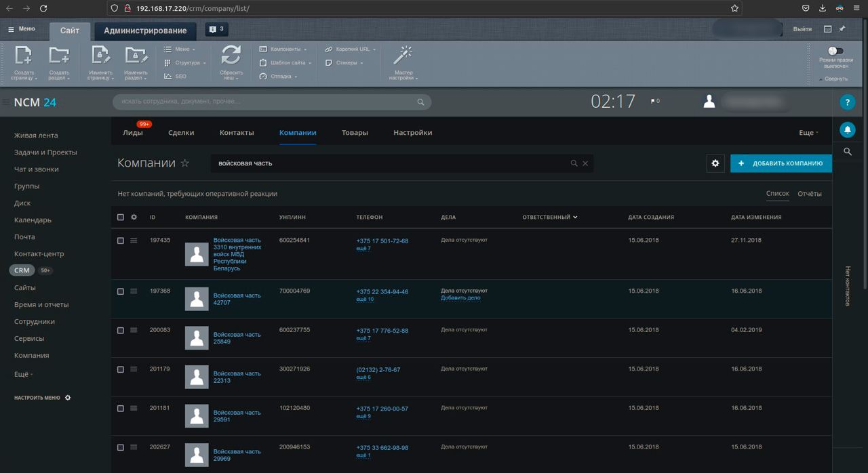The width and height of the screenshot is (868, 473).
Task: Star the Компании page as favorite
Action: [184, 163]
